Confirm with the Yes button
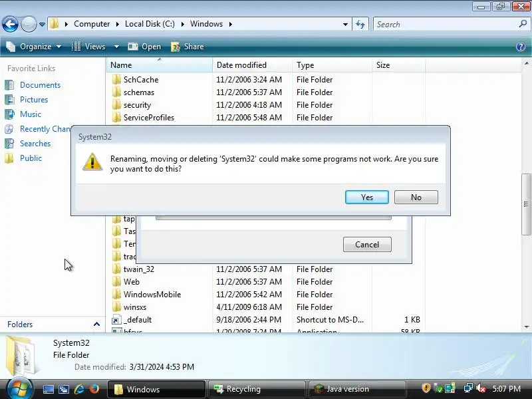 pyautogui.click(x=367, y=197)
